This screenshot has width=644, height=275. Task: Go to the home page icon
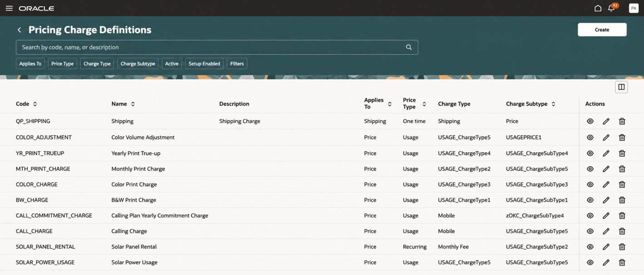[x=598, y=8]
